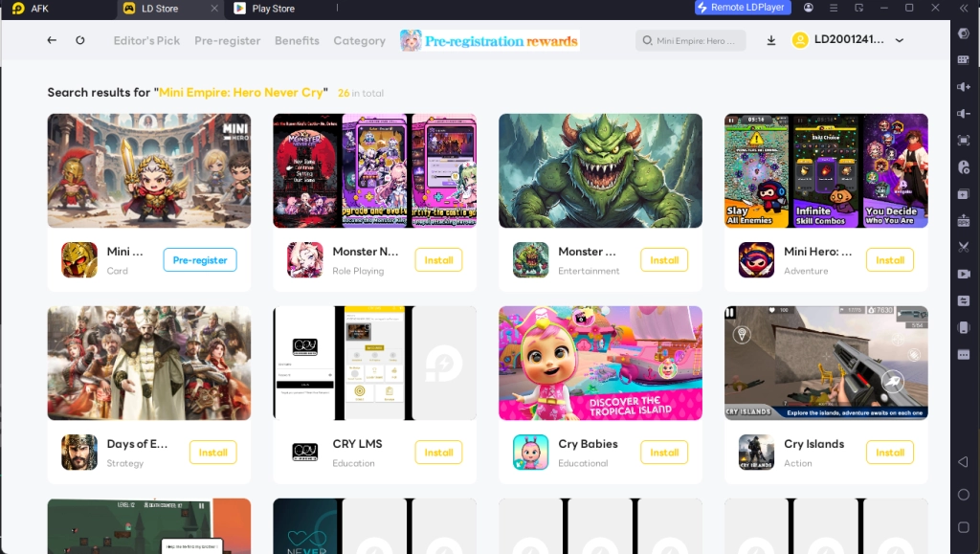This screenshot has height=554, width=980.
Task: Open the keyboard mapping icon in sidebar
Action: coord(963,59)
